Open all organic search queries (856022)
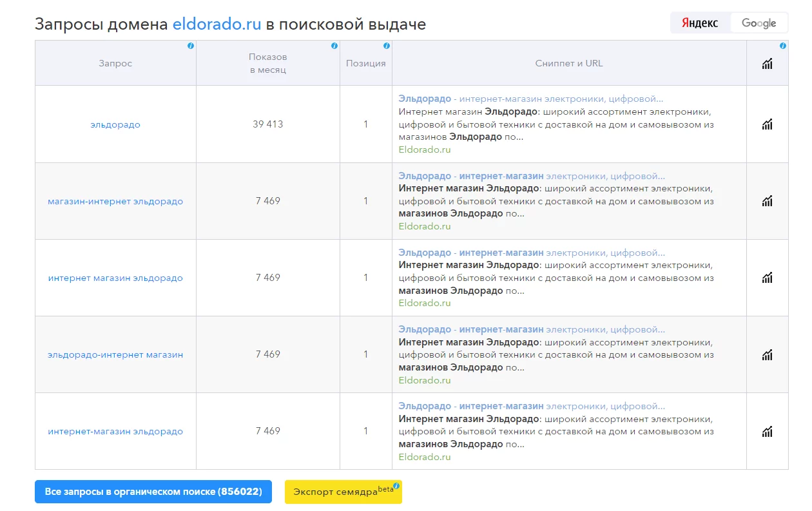This screenshot has width=812, height=511. pos(153,492)
